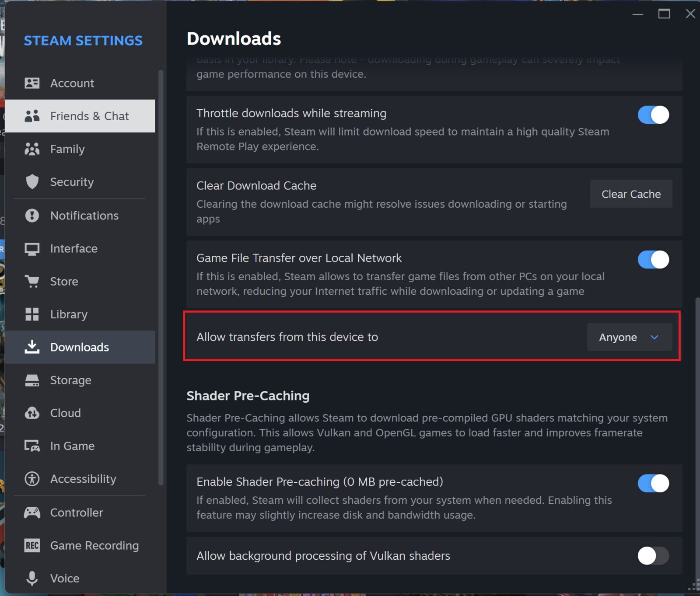Open the Security section
The width and height of the screenshot is (700, 596).
tap(80, 182)
